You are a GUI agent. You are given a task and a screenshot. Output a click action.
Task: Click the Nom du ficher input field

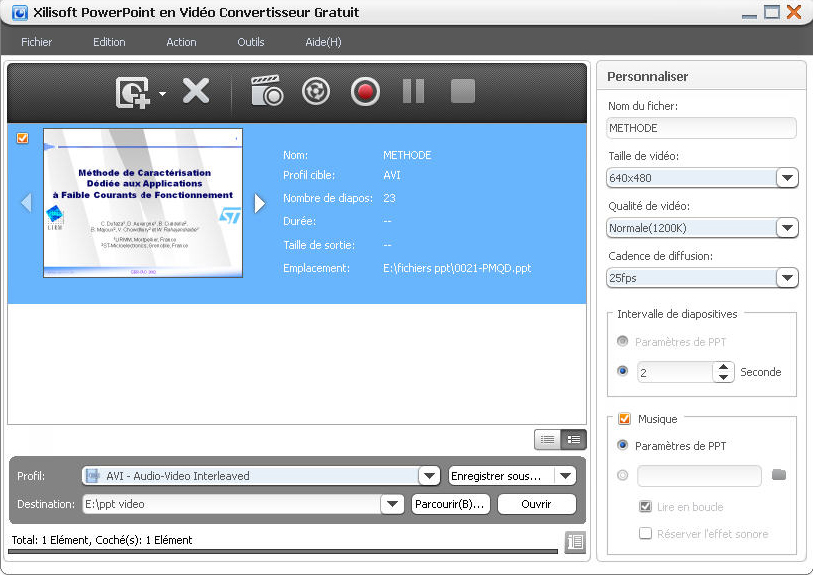click(701, 128)
